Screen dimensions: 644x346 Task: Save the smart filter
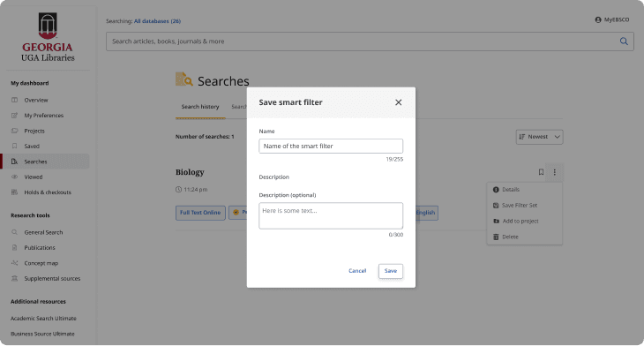click(x=390, y=271)
